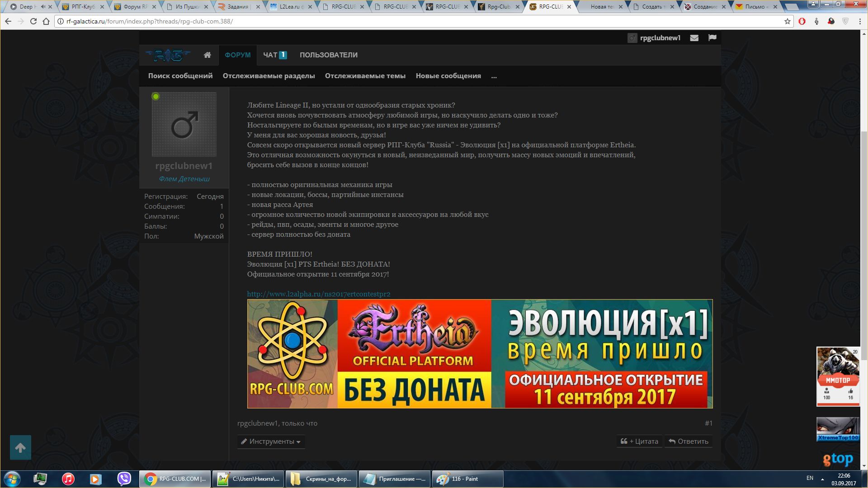The height and width of the screenshot is (488, 868).
Task: Open the messages envelope icon
Action: click(694, 38)
